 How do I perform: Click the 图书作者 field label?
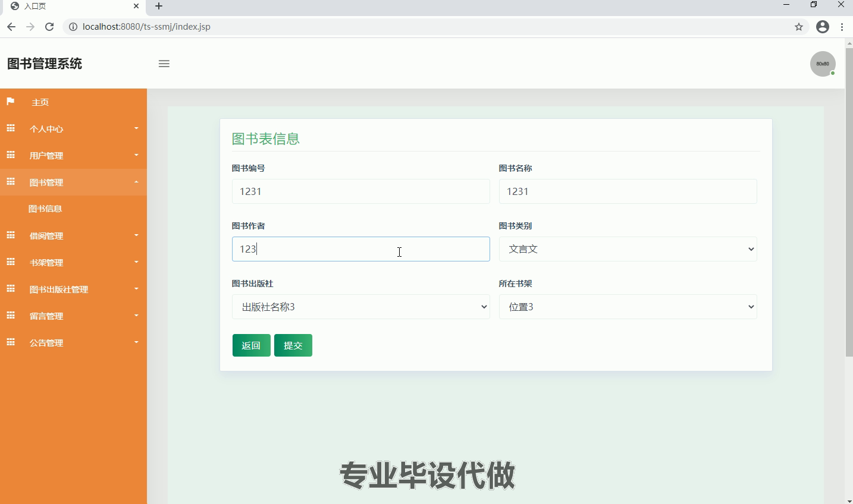pyautogui.click(x=248, y=226)
